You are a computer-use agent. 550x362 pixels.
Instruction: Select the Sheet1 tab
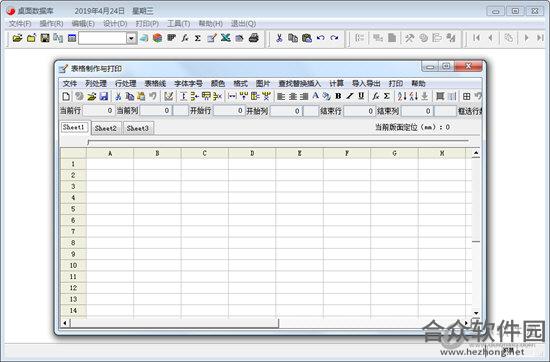[74, 127]
